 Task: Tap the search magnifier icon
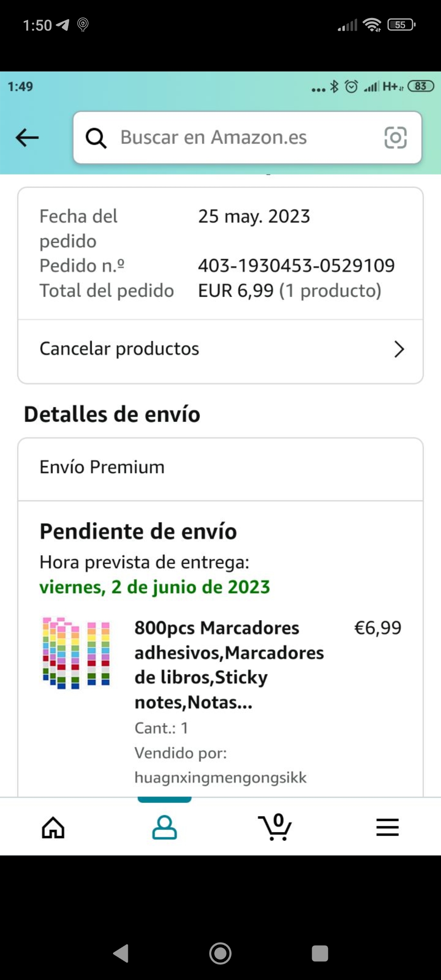click(x=96, y=138)
